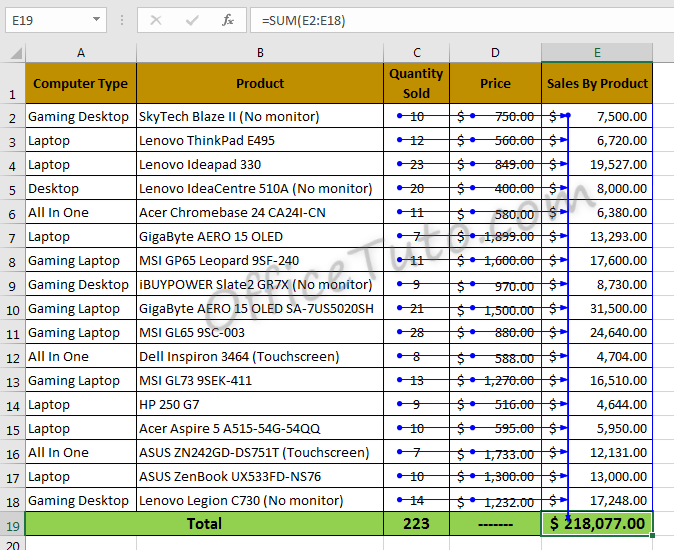Select sales value 31,500.00
674x550 pixels.
[x=597, y=309]
